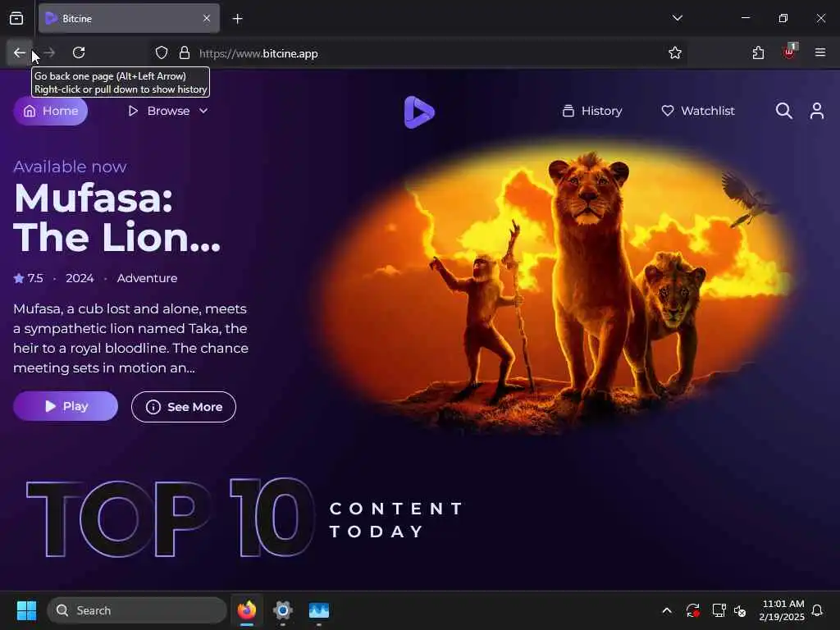Open Windows Start menu
840x630 pixels.
click(x=26, y=610)
